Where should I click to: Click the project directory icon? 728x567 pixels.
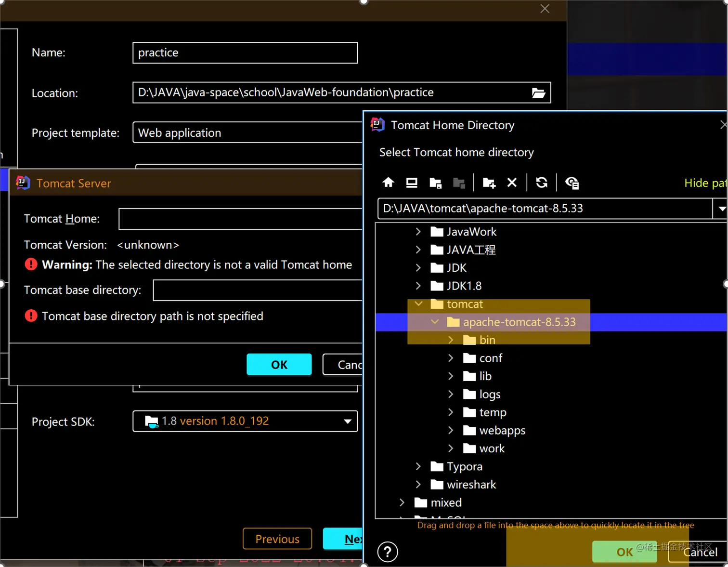click(x=436, y=183)
